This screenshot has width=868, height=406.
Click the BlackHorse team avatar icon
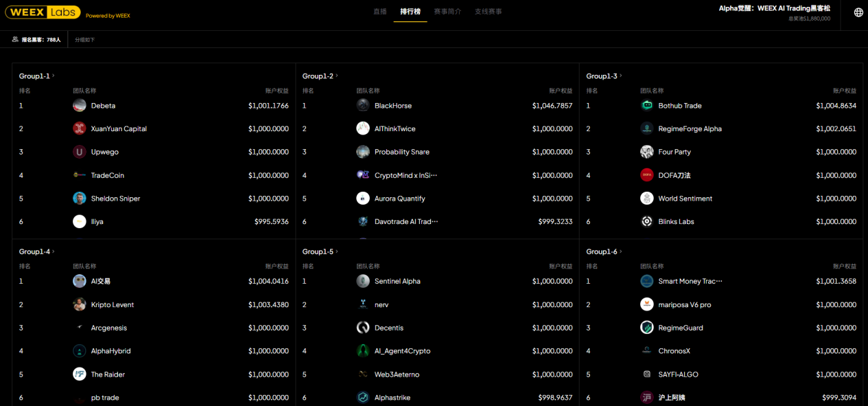pos(363,106)
